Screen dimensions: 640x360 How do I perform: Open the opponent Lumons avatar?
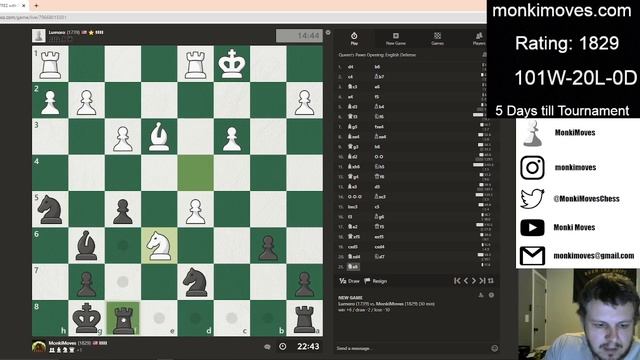coord(39,36)
